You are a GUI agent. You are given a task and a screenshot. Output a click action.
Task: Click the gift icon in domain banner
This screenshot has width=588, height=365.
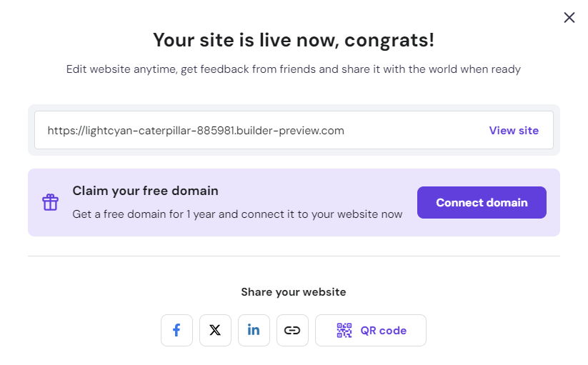coord(50,202)
